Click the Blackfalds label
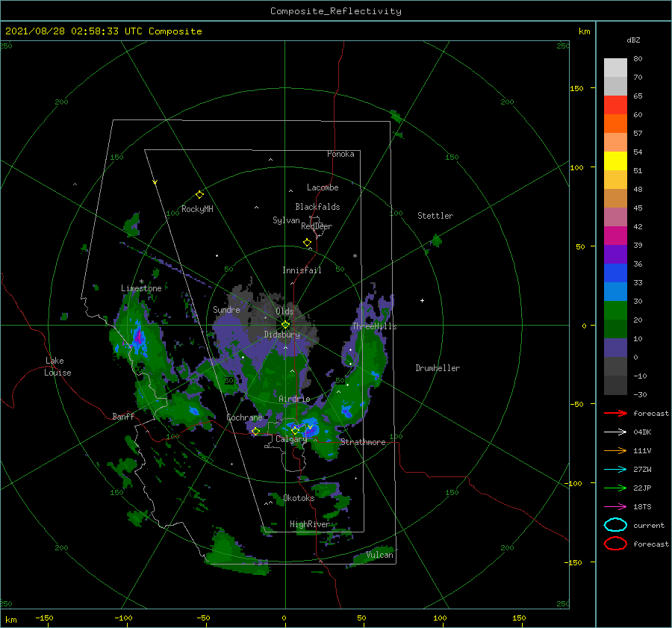Image resolution: width=672 pixels, height=628 pixels. click(317, 207)
